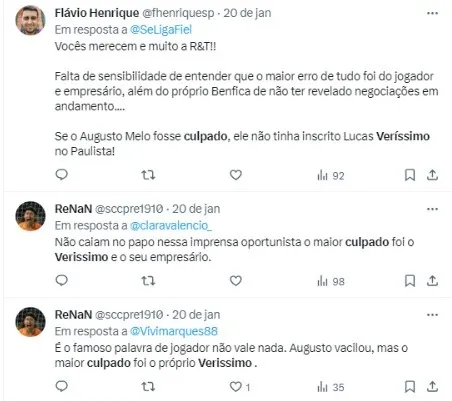Share Flávio Henrique's tweet
This screenshot has height=401, width=452.
point(432,175)
